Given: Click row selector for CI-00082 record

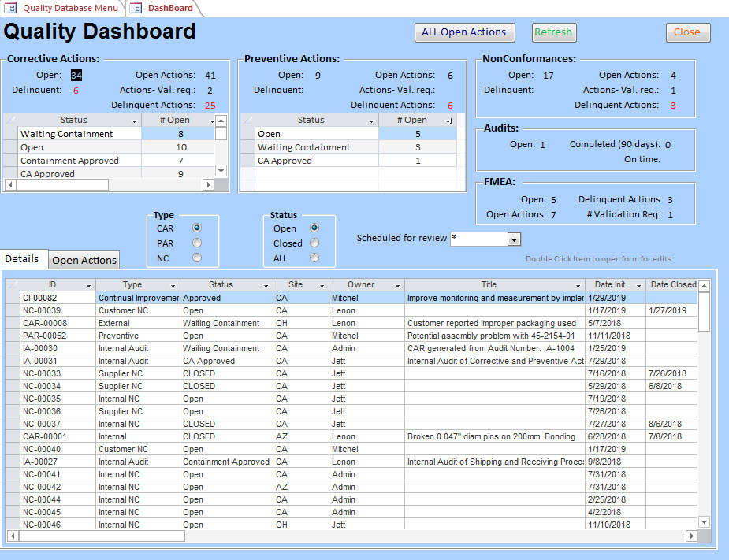Looking at the screenshot, I should click(13, 298).
